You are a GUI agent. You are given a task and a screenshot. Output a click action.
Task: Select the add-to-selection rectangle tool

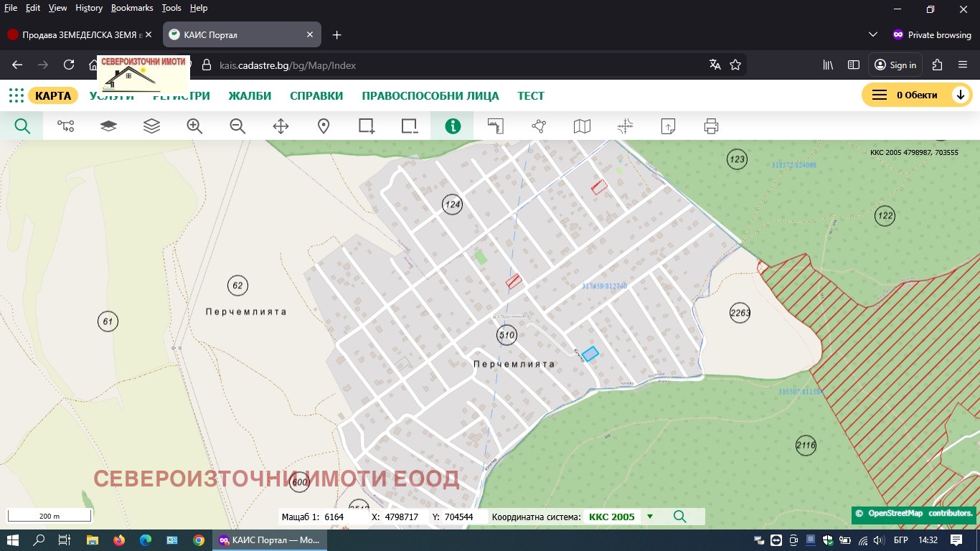366,126
